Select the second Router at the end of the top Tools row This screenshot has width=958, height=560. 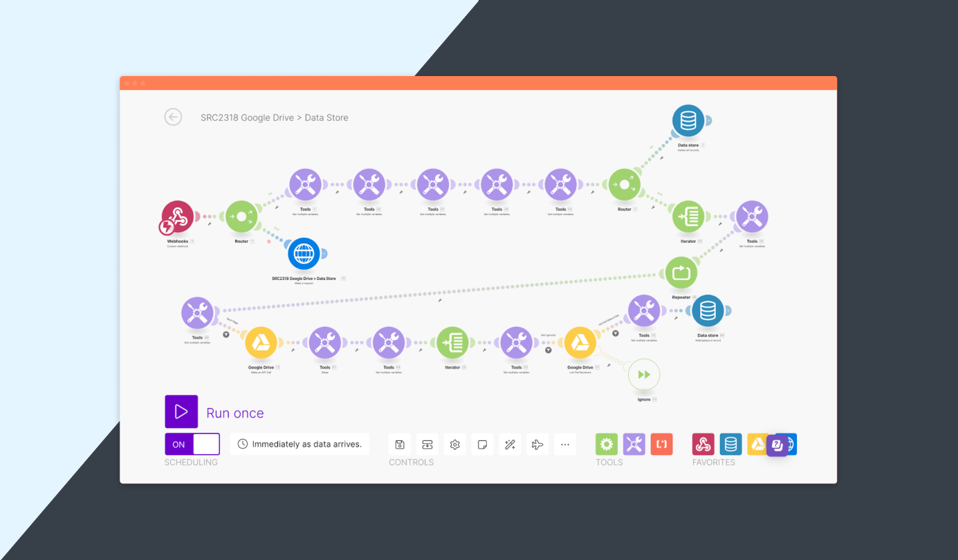625,185
